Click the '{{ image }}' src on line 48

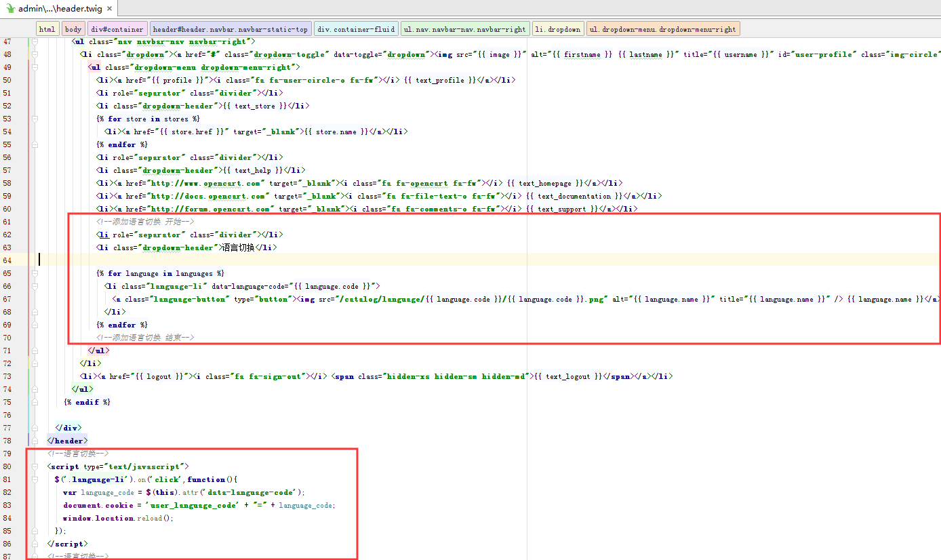498,54
